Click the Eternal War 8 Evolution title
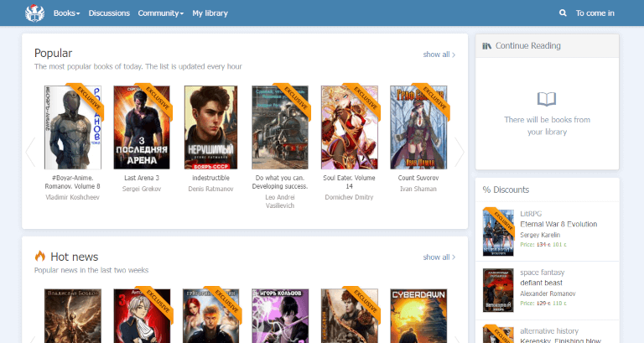This screenshot has height=343, width=644. pos(558,224)
